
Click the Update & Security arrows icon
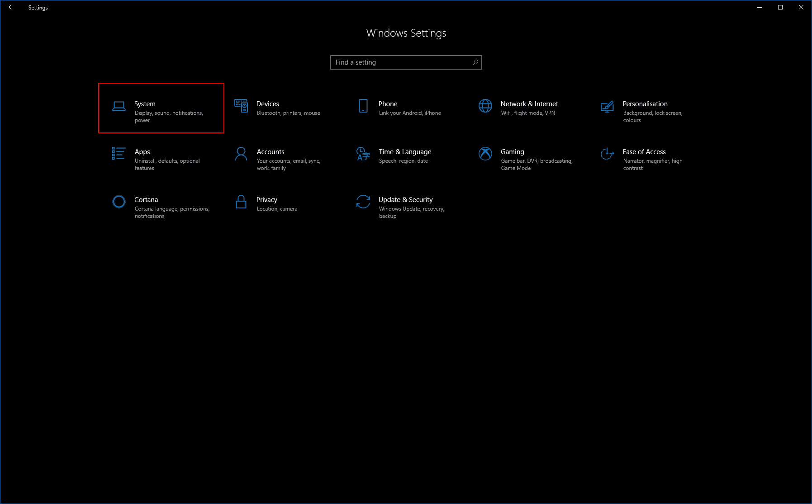[363, 202]
